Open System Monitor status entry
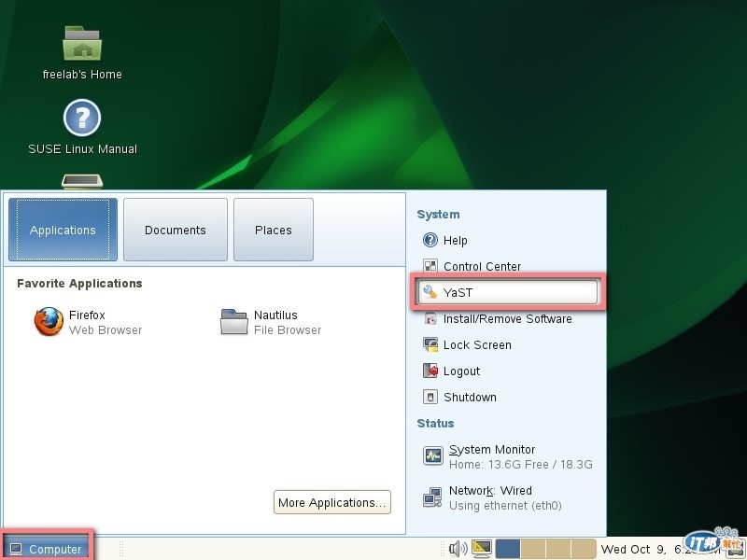 pos(507,456)
